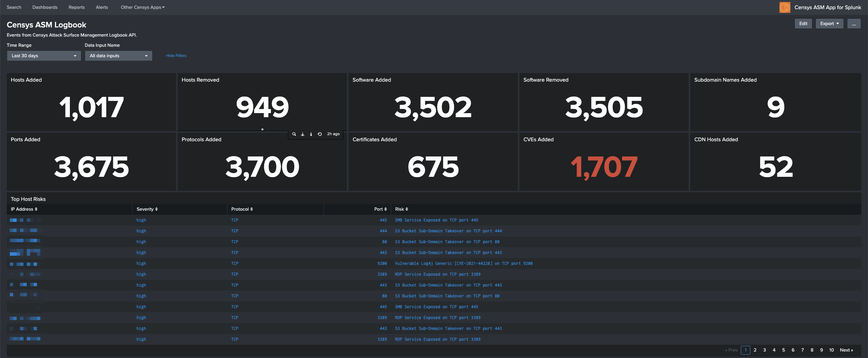Image resolution: width=868 pixels, height=358 pixels.
Task: Sort by Port column
Action: (380, 209)
